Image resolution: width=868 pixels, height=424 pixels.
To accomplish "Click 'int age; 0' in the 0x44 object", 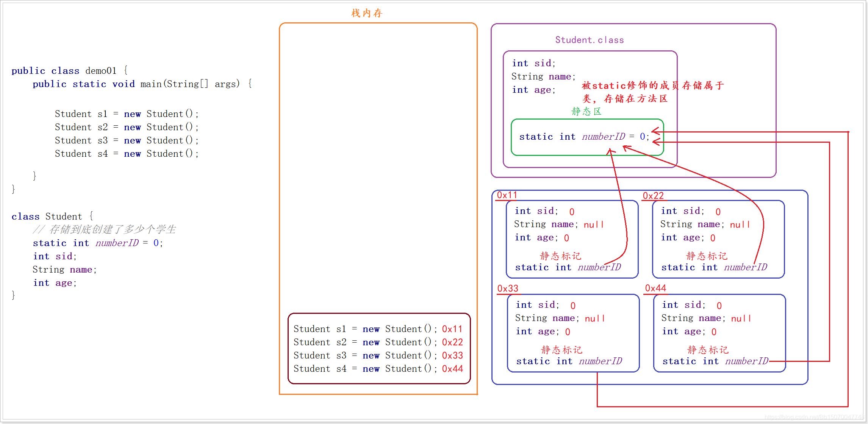I will pyautogui.click(x=689, y=332).
